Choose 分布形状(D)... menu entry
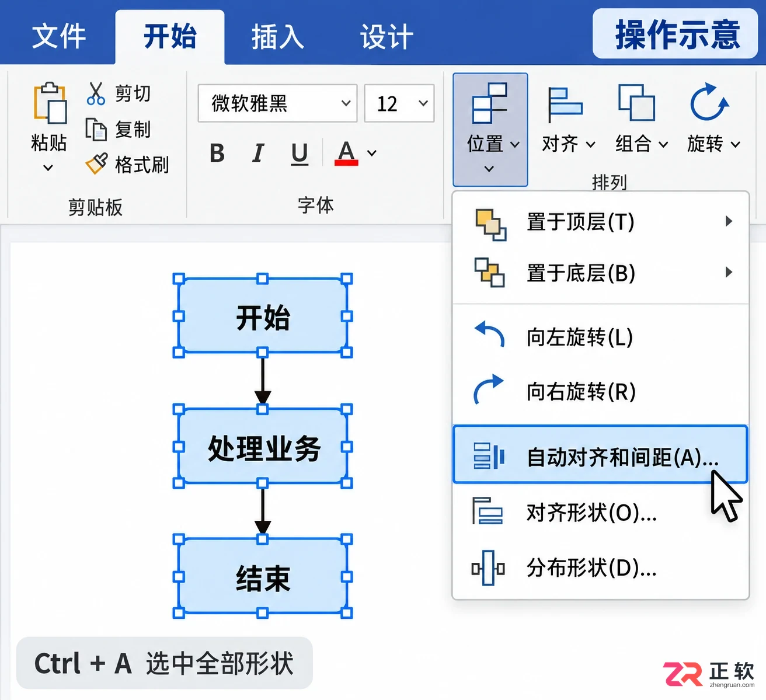 600,567
